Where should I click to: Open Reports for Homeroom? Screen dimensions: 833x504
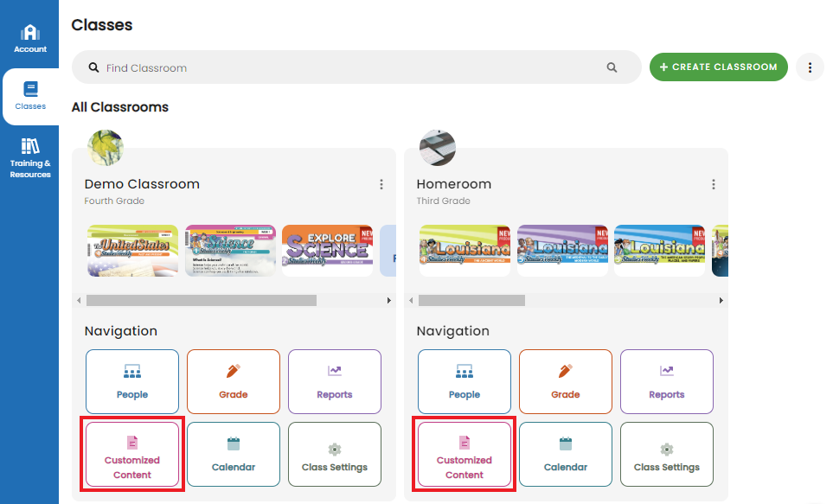666,381
